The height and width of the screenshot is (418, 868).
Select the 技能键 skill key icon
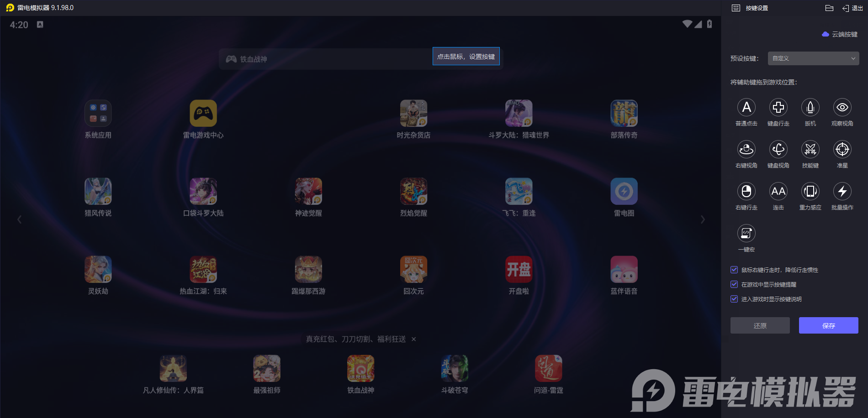click(x=810, y=149)
